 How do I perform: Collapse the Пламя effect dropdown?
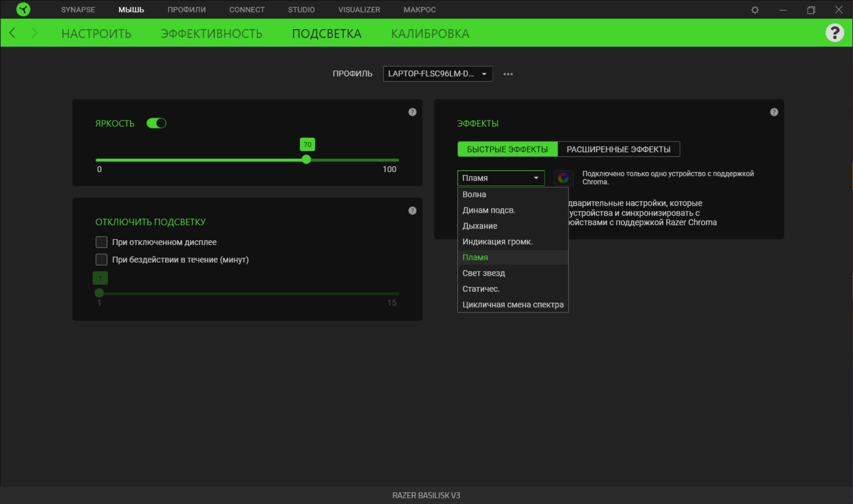point(501,178)
